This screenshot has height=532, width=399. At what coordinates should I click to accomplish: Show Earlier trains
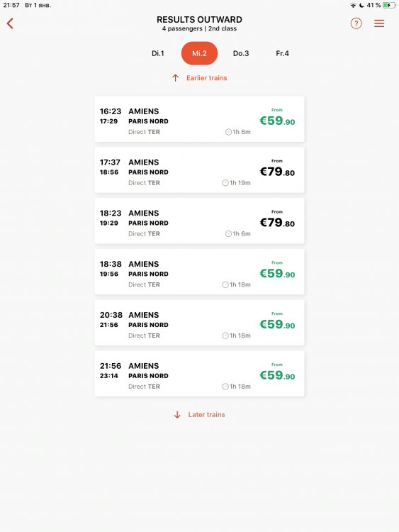pyautogui.click(x=206, y=78)
